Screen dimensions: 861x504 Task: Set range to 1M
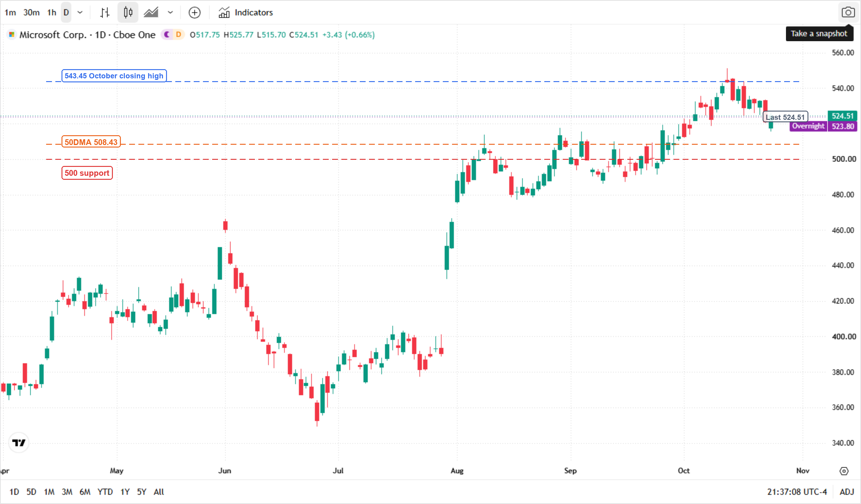[49, 492]
